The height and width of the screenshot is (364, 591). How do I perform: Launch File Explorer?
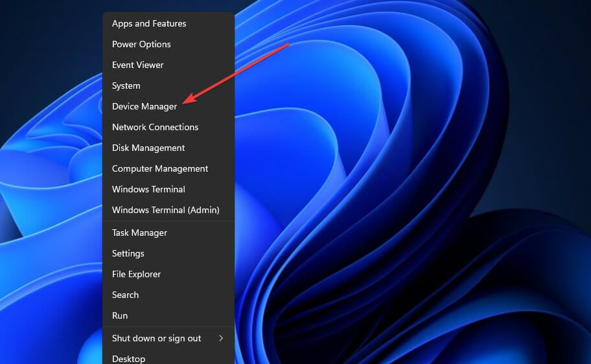168,274
